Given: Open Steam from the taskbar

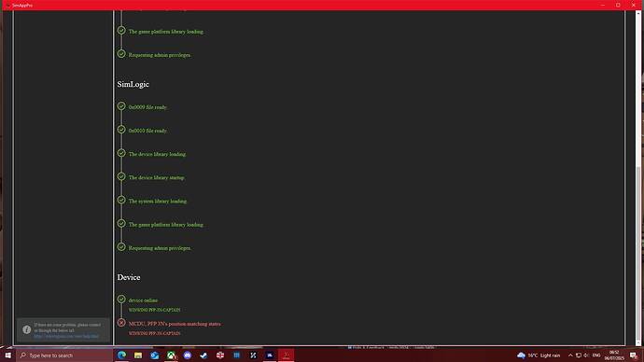Looking at the screenshot, I should tap(203, 355).
